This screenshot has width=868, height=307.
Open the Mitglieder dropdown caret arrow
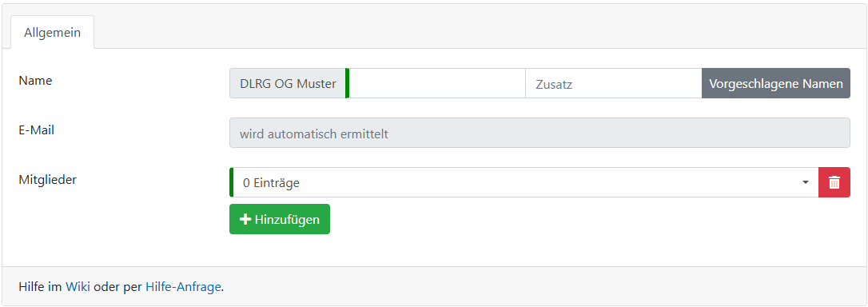pyautogui.click(x=806, y=183)
